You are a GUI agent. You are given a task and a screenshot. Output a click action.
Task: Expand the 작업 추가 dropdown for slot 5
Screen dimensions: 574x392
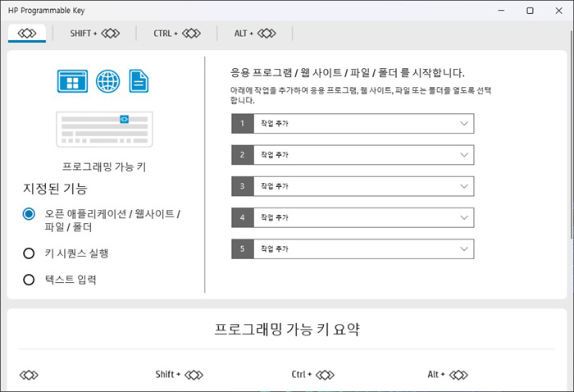coord(353,248)
